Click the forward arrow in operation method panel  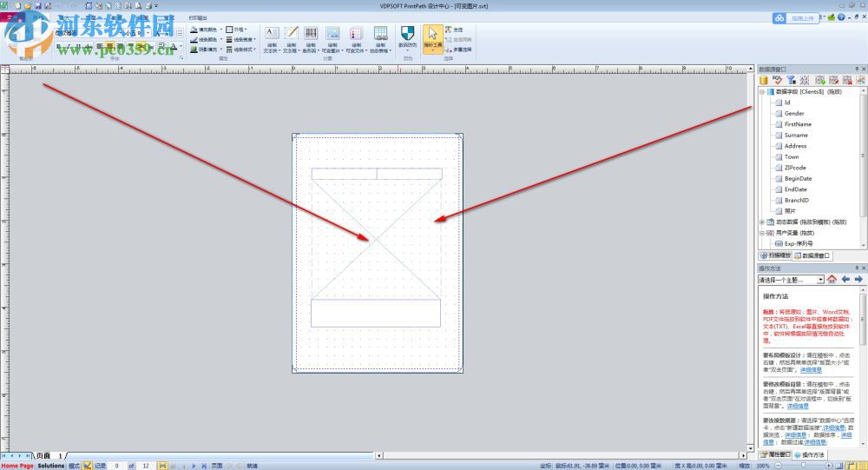pyautogui.click(x=858, y=280)
